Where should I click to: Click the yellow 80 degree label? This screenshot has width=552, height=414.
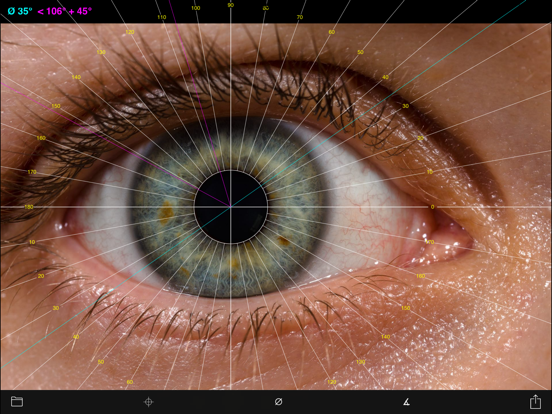click(266, 8)
